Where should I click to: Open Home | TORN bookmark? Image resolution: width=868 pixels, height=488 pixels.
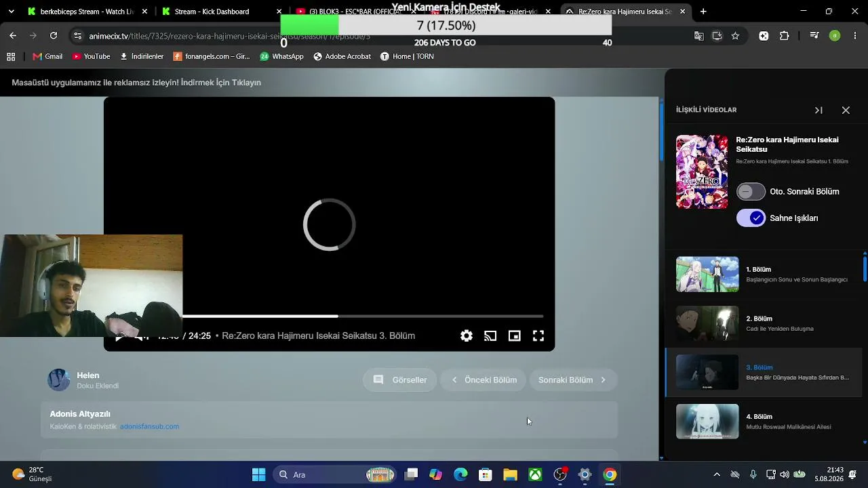[x=407, y=56]
